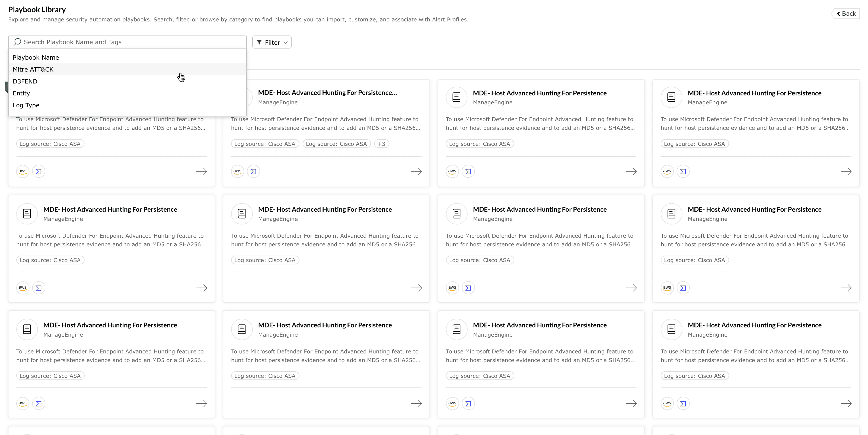Click the blue sigma icon on the second row, fourth card
The image size is (868, 435).
(x=683, y=288)
